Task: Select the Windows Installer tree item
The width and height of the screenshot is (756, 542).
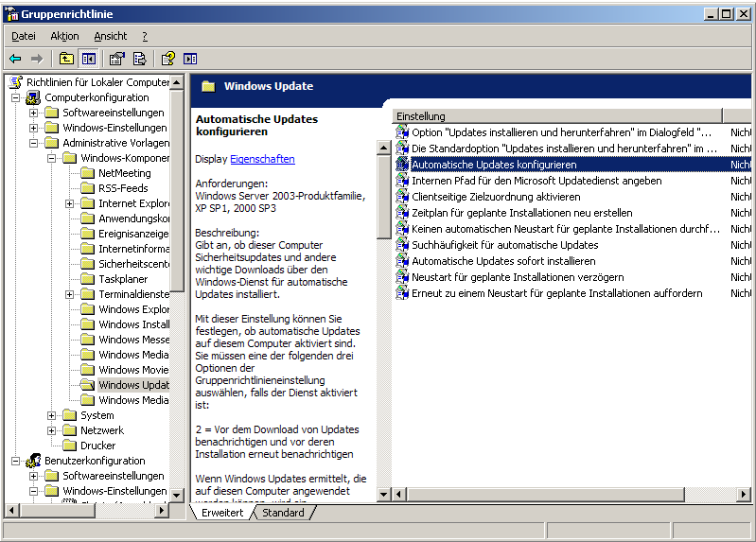Action: 133,324
